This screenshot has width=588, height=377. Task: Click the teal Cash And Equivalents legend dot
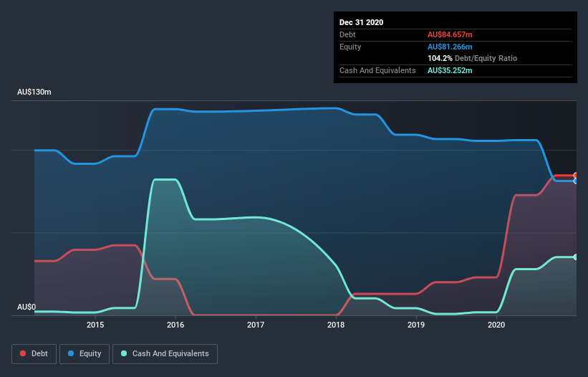124,353
